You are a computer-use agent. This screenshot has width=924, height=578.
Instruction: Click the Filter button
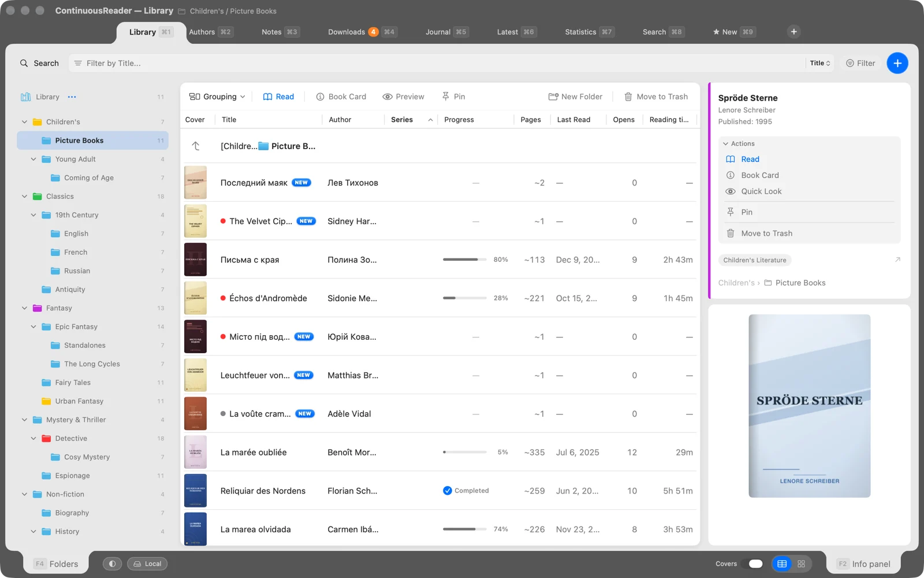[x=860, y=63]
